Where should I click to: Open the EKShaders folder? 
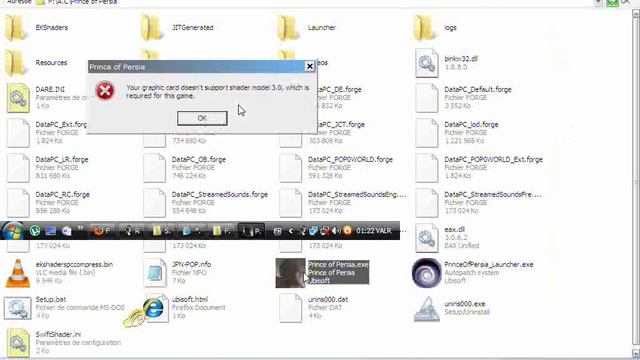[x=37, y=28]
